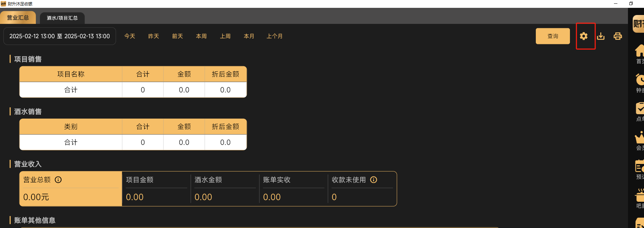Select the 营业汇总 tab
Image resolution: width=644 pixels, height=228 pixels.
[18, 17]
